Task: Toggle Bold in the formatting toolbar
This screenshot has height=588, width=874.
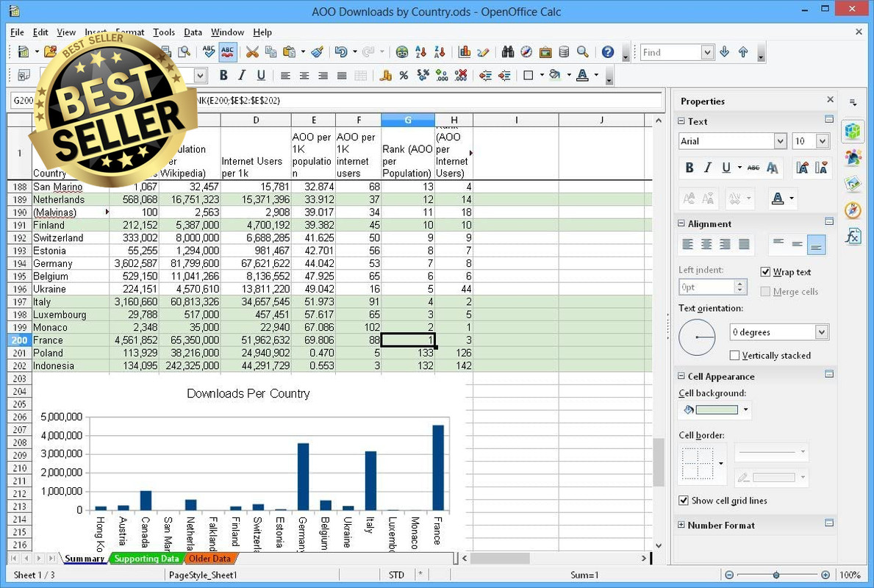Action: [223, 75]
